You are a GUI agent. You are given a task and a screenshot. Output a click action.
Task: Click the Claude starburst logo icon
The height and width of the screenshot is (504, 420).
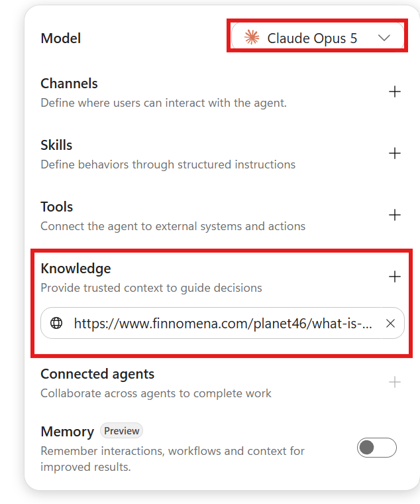tap(252, 37)
